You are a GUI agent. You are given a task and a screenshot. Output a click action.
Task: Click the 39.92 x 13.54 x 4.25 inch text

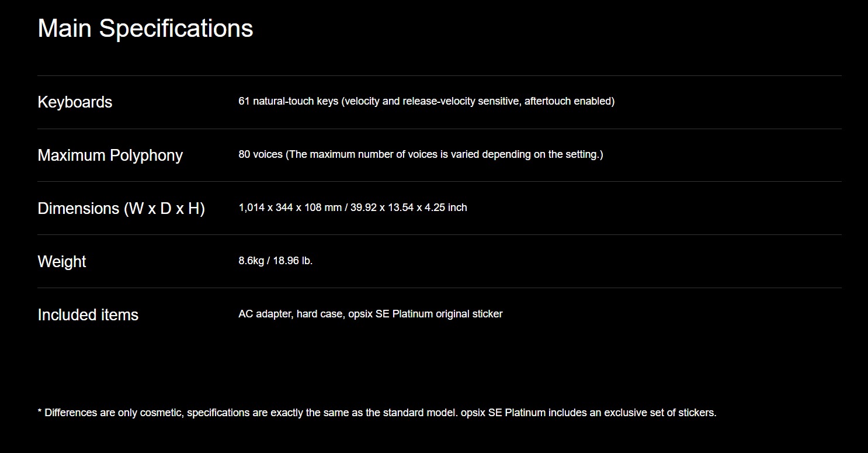pos(409,208)
